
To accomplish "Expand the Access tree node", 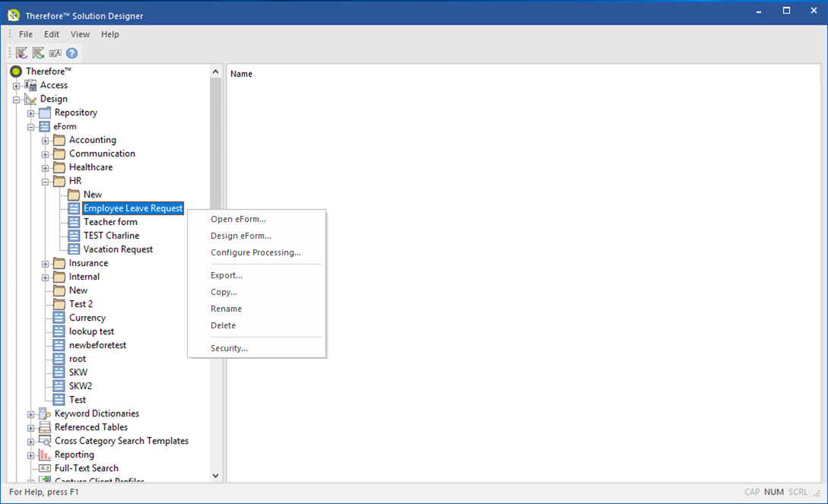I will [x=17, y=84].
